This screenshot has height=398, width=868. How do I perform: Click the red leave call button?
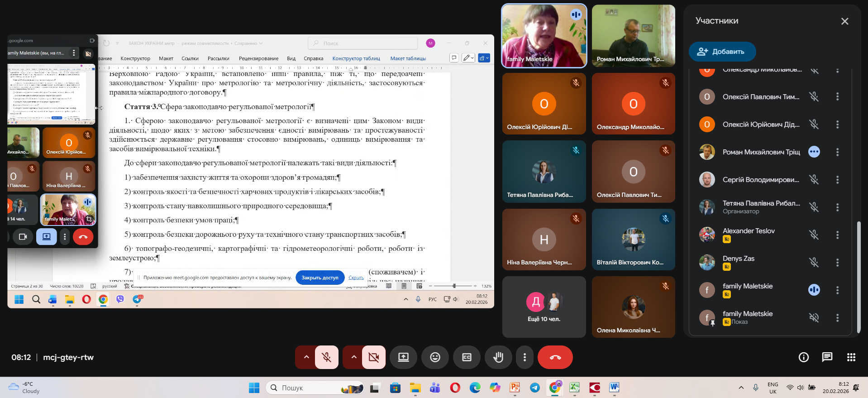click(x=555, y=357)
